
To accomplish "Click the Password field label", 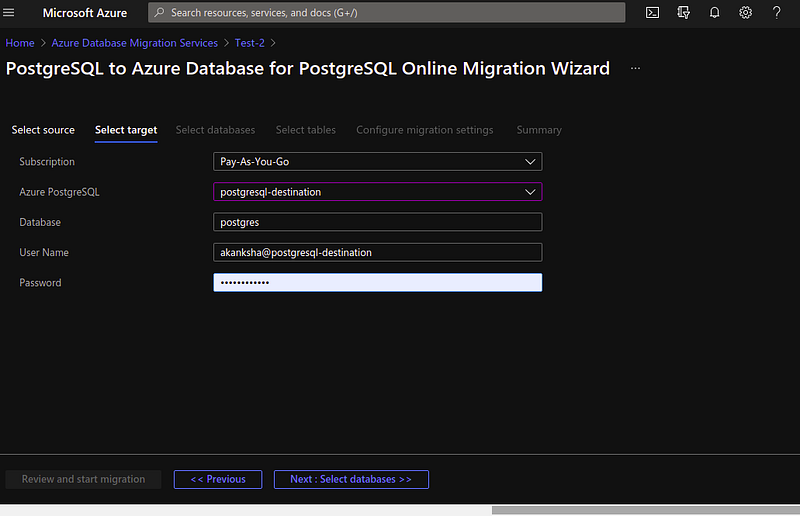I will point(40,283).
